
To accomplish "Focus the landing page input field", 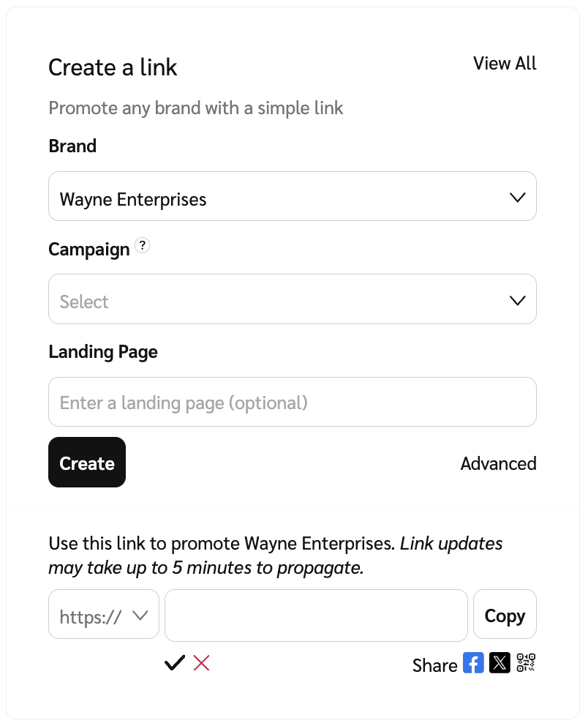I will tap(292, 403).
